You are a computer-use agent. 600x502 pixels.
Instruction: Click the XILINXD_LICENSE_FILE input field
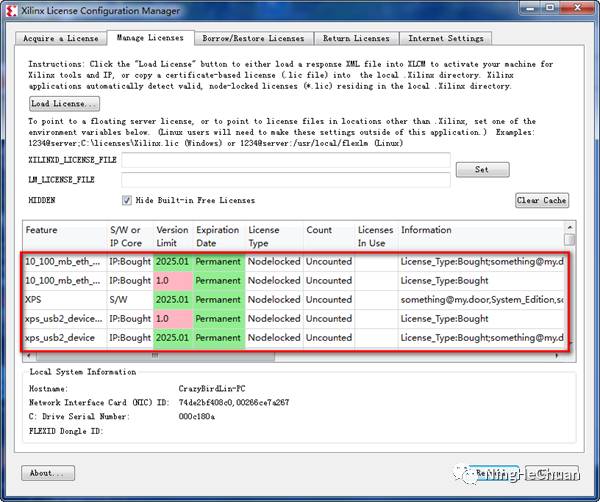coord(285,161)
